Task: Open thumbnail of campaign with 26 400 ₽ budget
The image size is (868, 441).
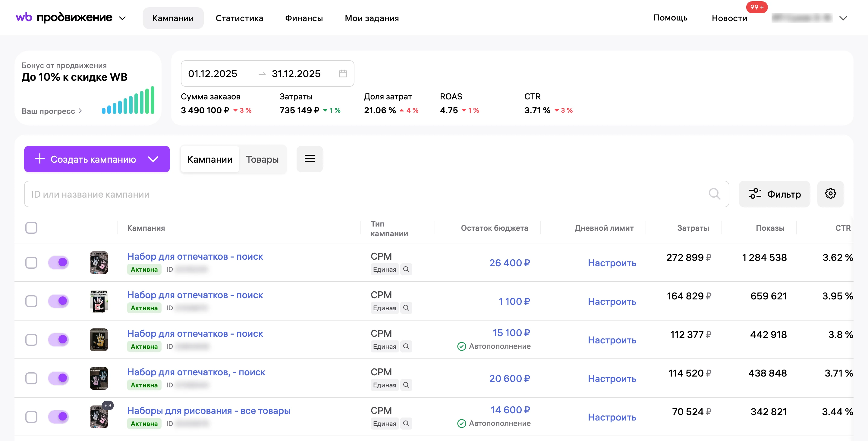Action: 99,262
